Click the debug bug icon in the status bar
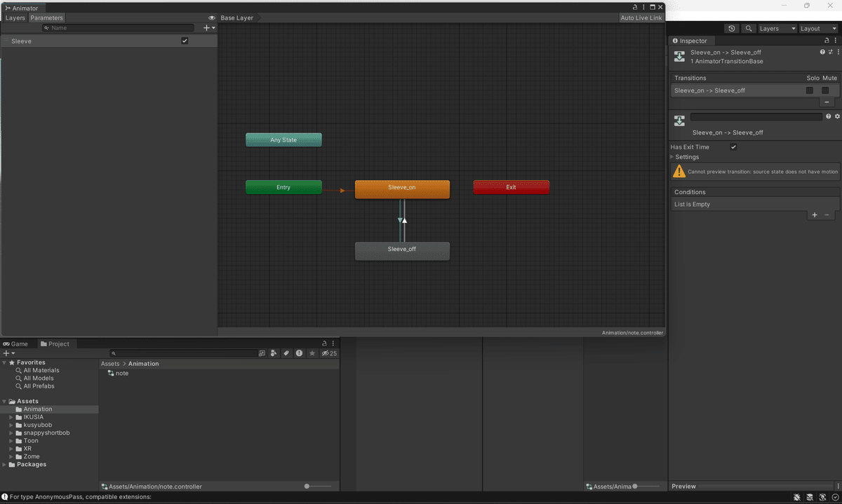The height and width of the screenshot is (504, 842). point(796,497)
